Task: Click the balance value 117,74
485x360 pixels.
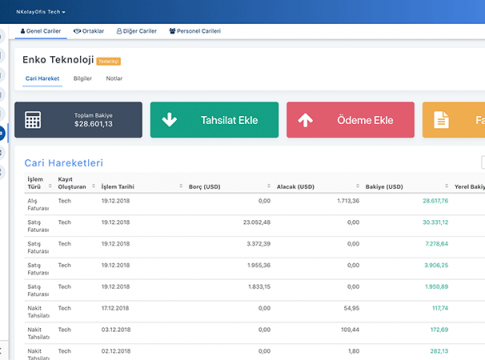Action: coord(440,308)
